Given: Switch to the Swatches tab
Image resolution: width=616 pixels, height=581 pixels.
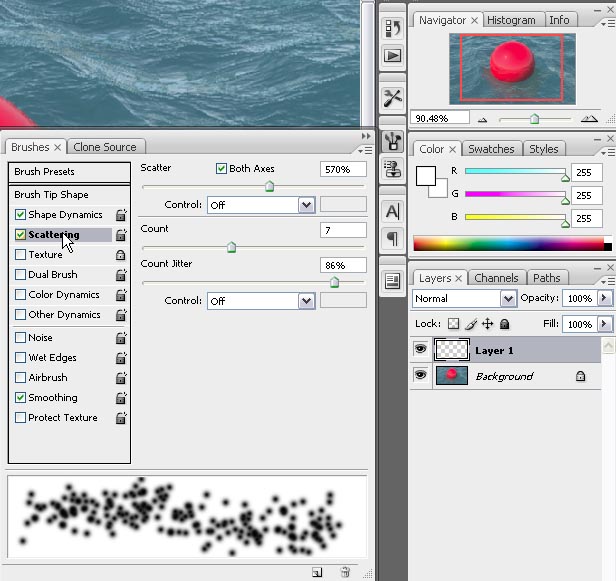Looking at the screenshot, I should pos(491,149).
